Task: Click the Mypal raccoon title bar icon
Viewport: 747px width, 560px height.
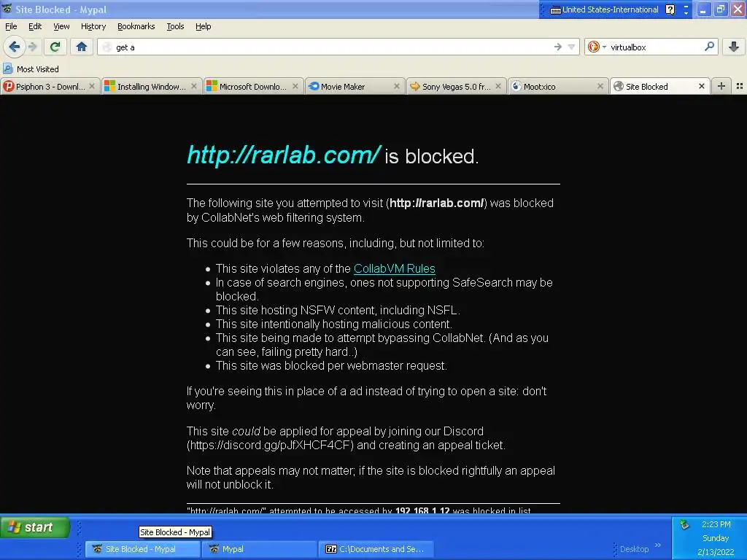Action: tap(7, 9)
